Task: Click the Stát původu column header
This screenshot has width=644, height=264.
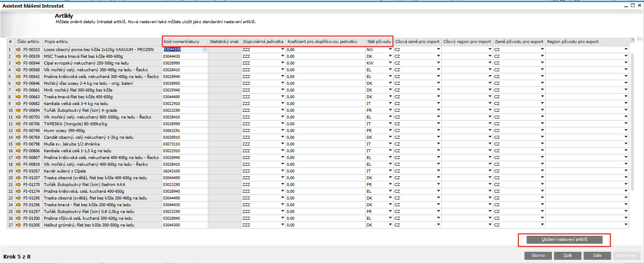Action: click(379, 42)
